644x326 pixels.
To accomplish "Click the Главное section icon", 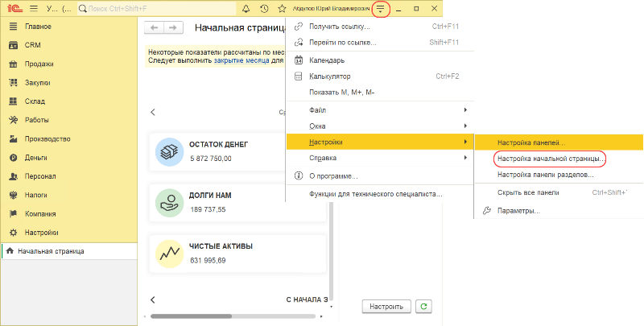I will point(13,27).
